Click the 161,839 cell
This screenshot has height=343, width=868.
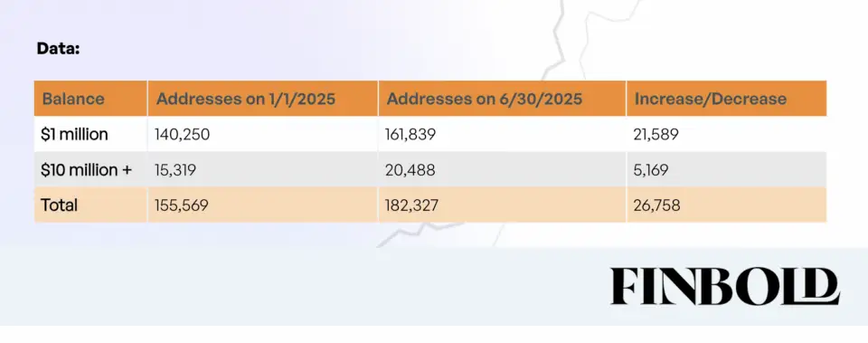click(410, 134)
